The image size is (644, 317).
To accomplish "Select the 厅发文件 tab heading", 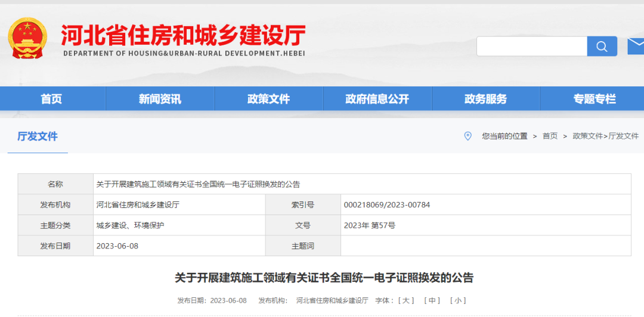I will [x=38, y=136].
